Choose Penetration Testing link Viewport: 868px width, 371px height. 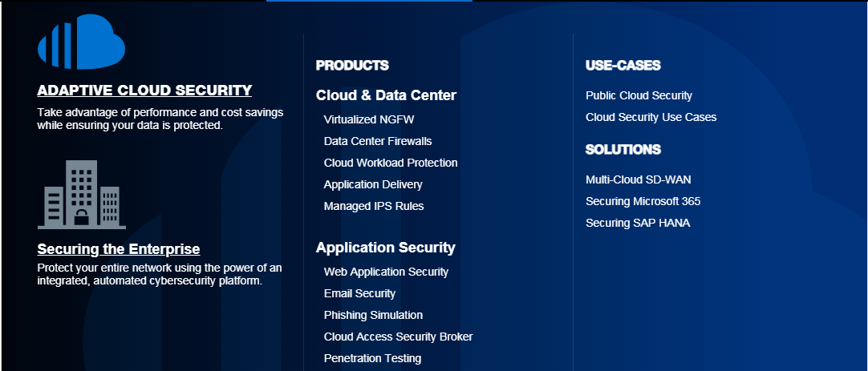coord(372,358)
